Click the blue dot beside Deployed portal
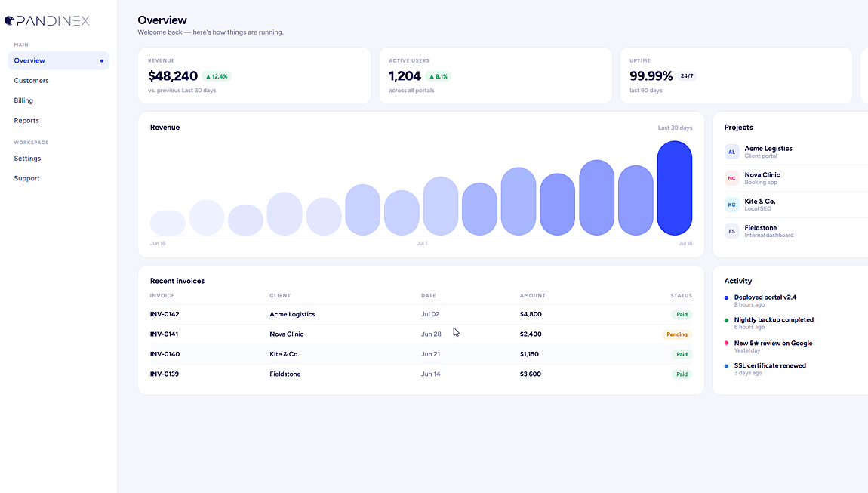Screen dimensions: 868x493 tap(726, 298)
